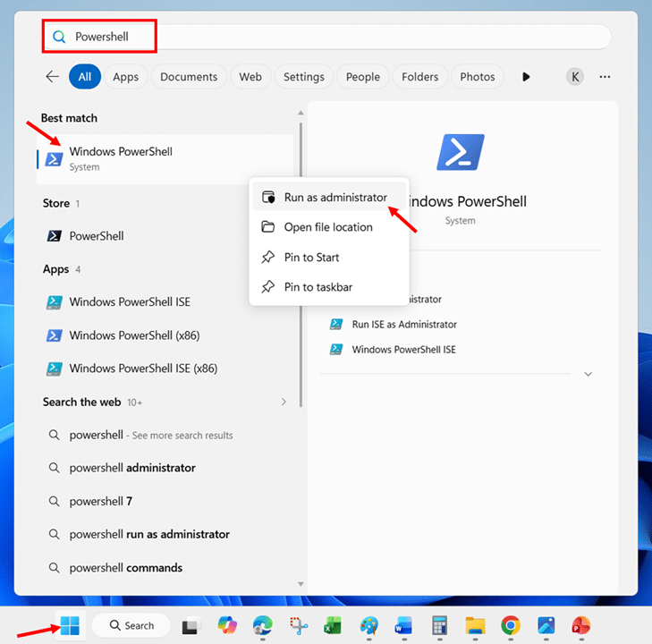The height and width of the screenshot is (644, 652).
Task: Open Microsoft Word from the taskbar
Action: tap(404, 625)
